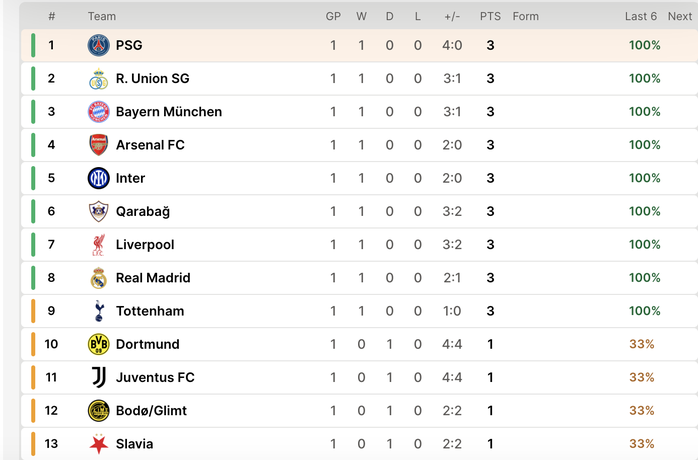Click the Bayern München club logo
Screen dimensions: 698x460
[x=98, y=112]
